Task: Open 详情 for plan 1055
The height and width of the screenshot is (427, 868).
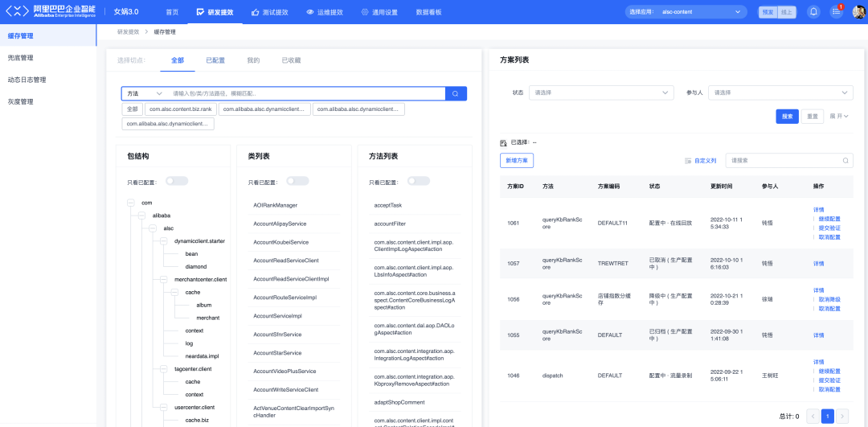Action: 819,335
